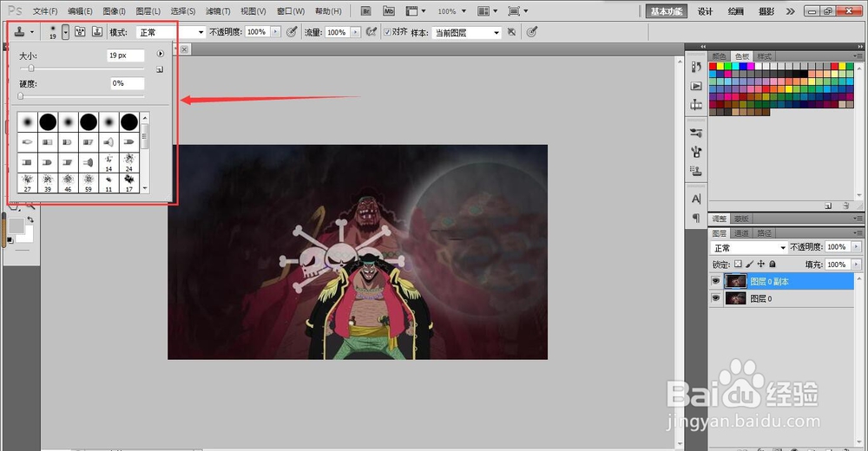Enable airbrush mode icon next to flow
Viewport: 868px width, 451px height.
point(371,32)
